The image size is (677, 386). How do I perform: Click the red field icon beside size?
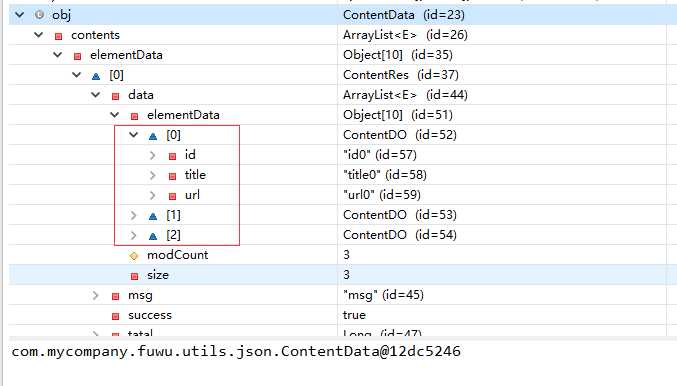click(134, 276)
